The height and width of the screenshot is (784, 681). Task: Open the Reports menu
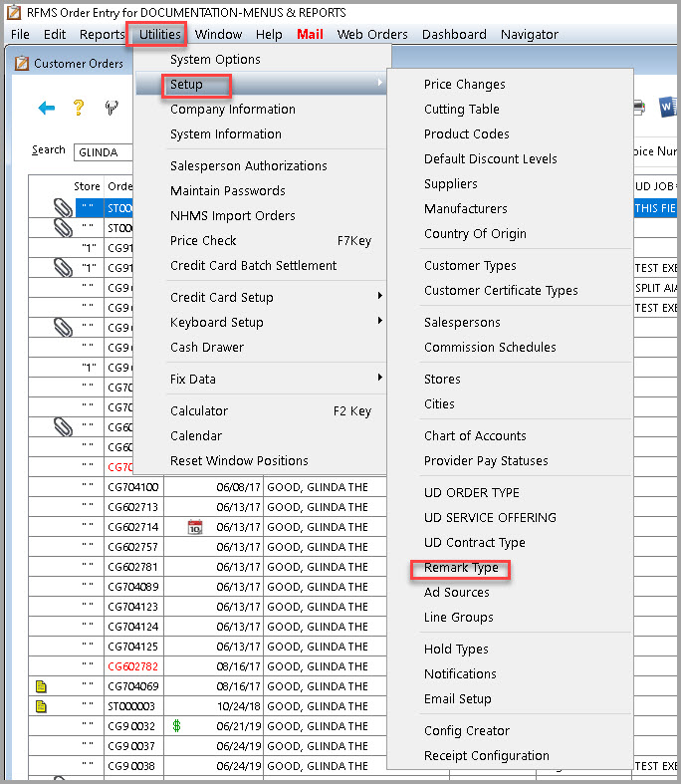coord(102,34)
